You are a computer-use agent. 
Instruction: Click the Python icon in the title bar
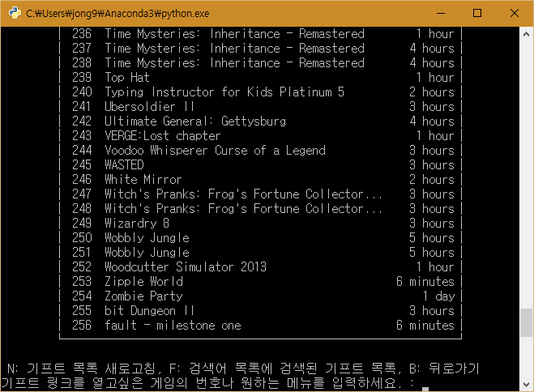click(x=15, y=13)
